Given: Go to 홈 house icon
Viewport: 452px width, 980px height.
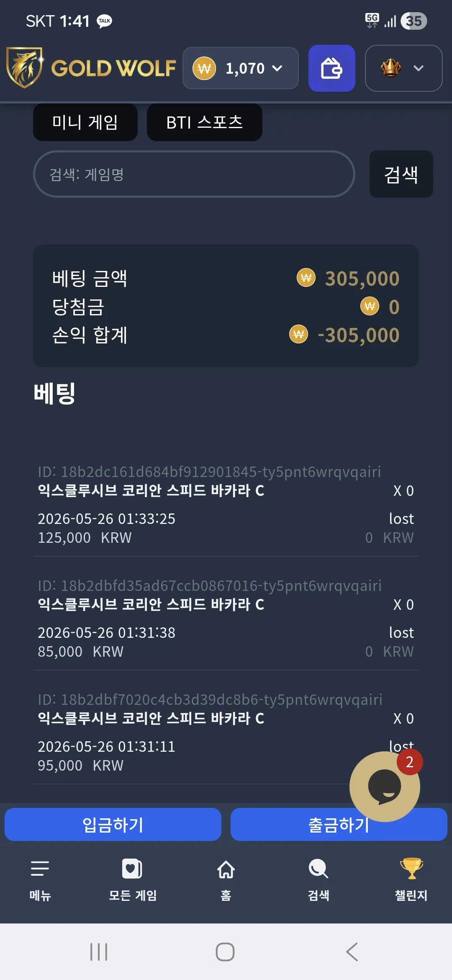Looking at the screenshot, I should coord(226,869).
